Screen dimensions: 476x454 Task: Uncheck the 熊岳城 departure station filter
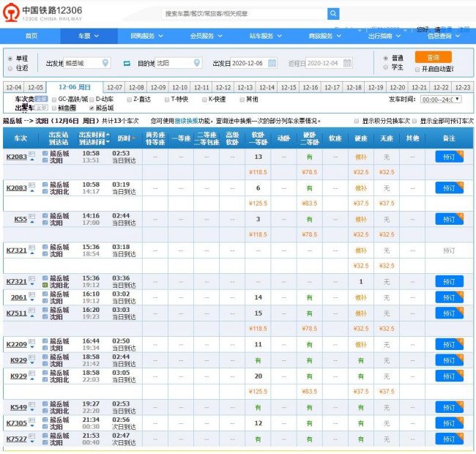coord(92,108)
